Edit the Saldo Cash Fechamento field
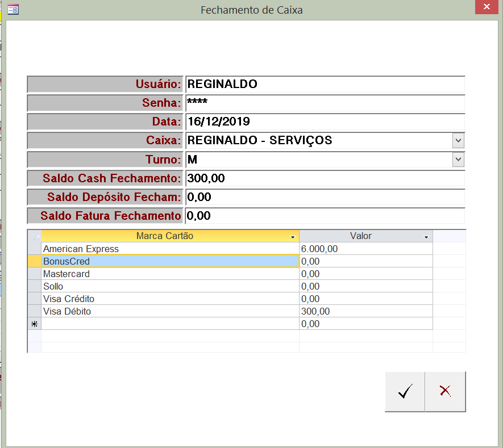The image size is (503, 448). coord(324,178)
